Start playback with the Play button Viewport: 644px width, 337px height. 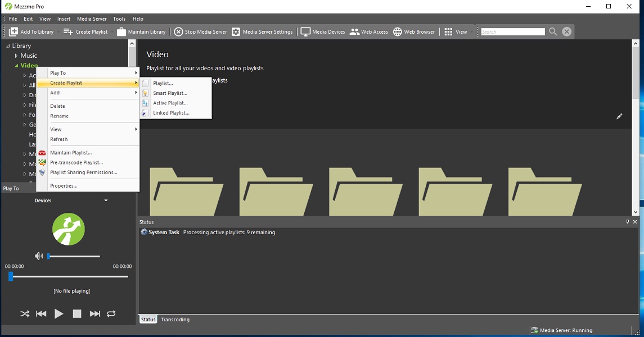(58, 313)
